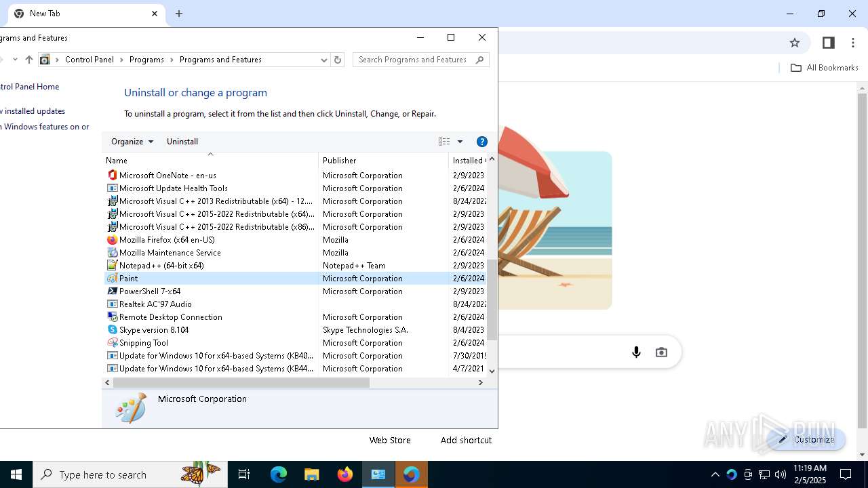Click the Notepad++ program icon

click(x=113, y=265)
